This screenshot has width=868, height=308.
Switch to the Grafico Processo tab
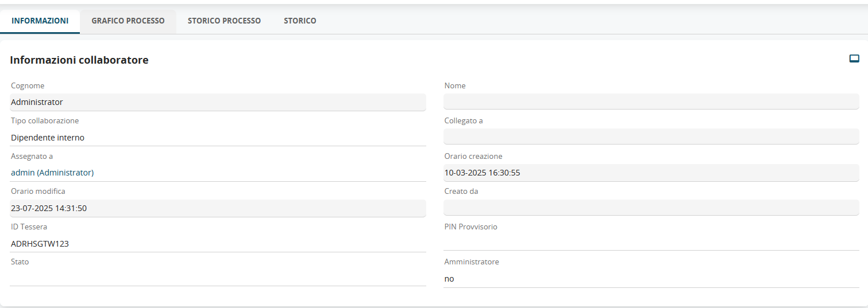[x=128, y=21]
